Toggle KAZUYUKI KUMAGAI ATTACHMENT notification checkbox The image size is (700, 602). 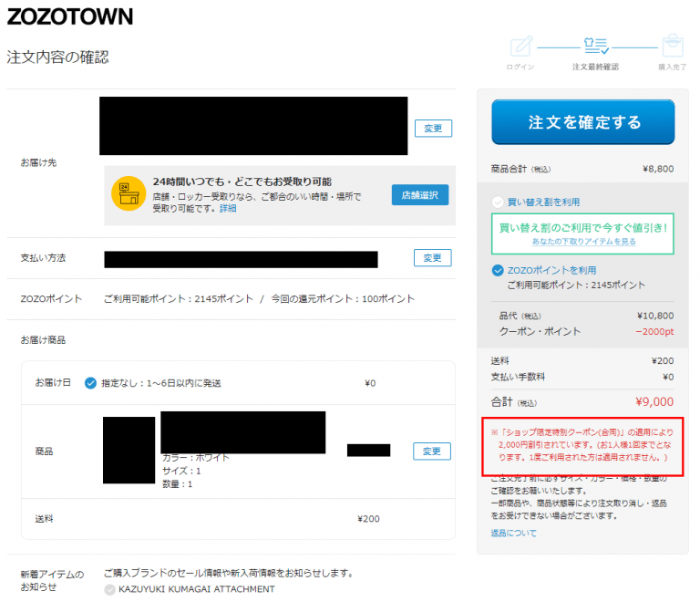[x=109, y=590]
